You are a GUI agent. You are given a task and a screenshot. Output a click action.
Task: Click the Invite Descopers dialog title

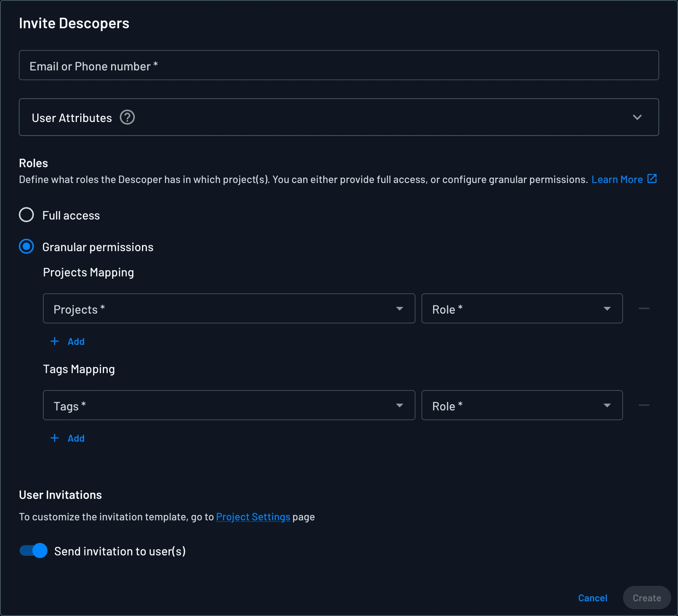click(74, 23)
